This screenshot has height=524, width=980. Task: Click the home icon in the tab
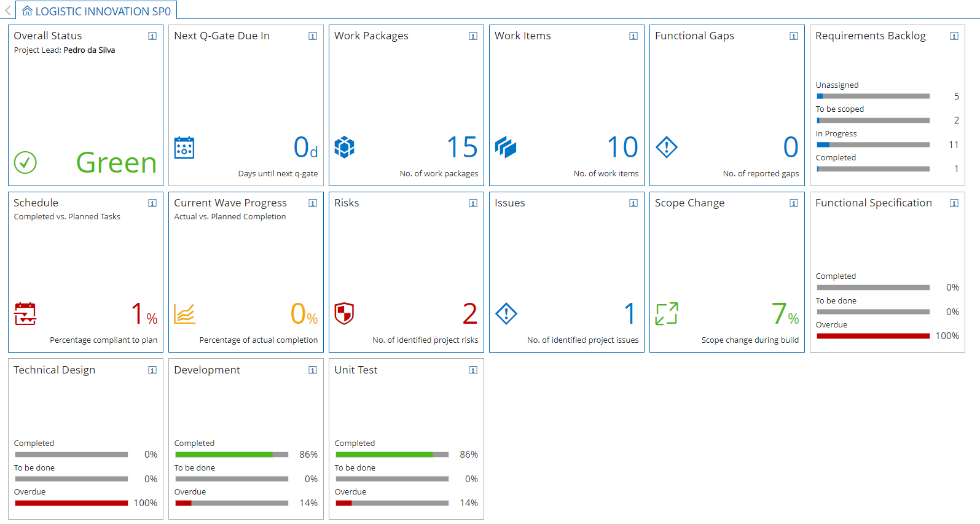pos(27,10)
